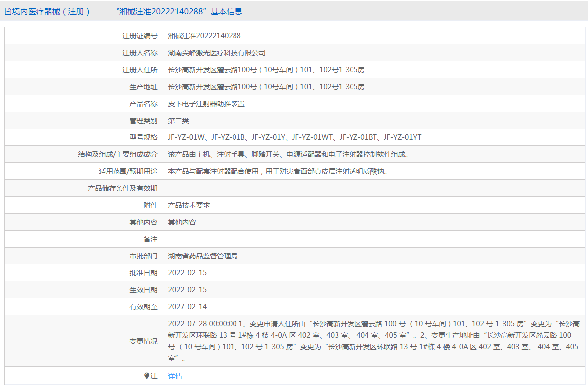Viewport: 588px width, 387px height.
Task: Click the 产品技术要求 attachment value
Action: [189, 205]
